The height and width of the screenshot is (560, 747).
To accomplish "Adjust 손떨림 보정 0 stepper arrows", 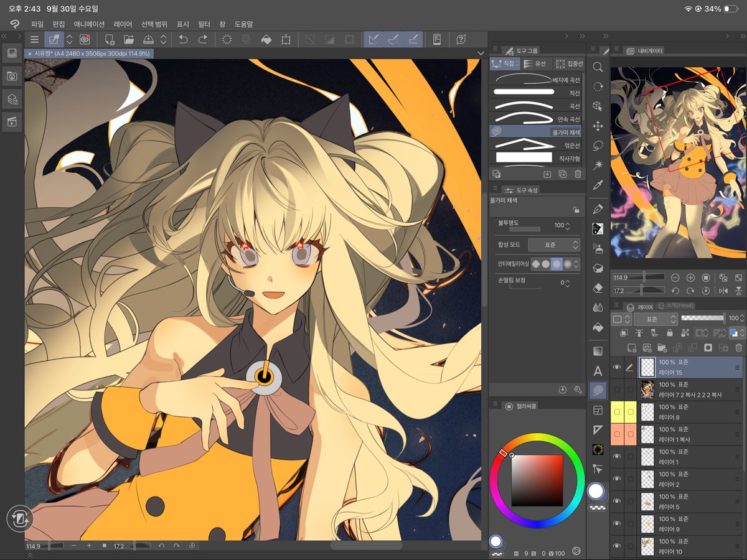I will coord(567,282).
